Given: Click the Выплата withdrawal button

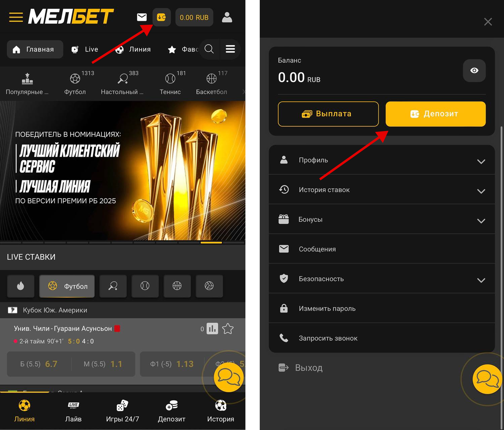Looking at the screenshot, I should [x=328, y=114].
